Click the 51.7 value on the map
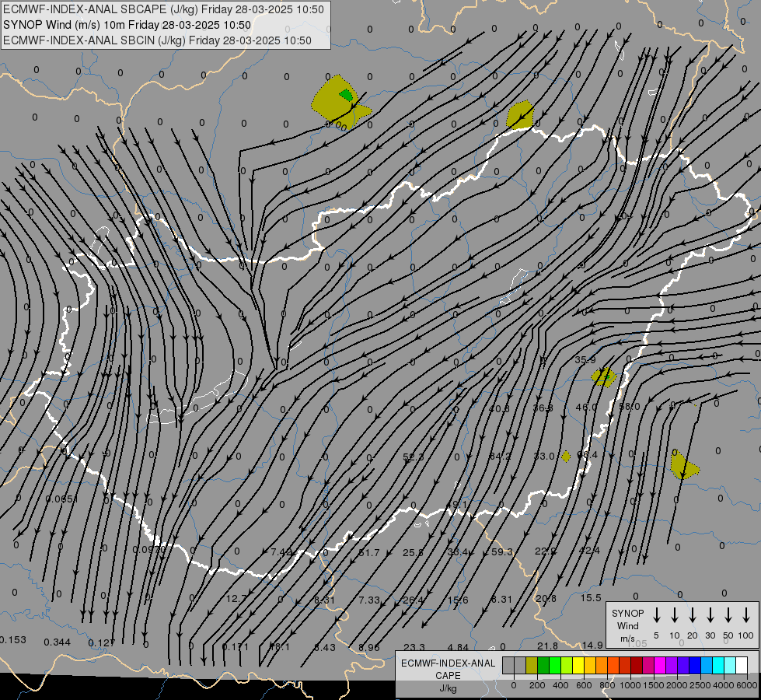This screenshot has width=761, height=700. (369, 553)
